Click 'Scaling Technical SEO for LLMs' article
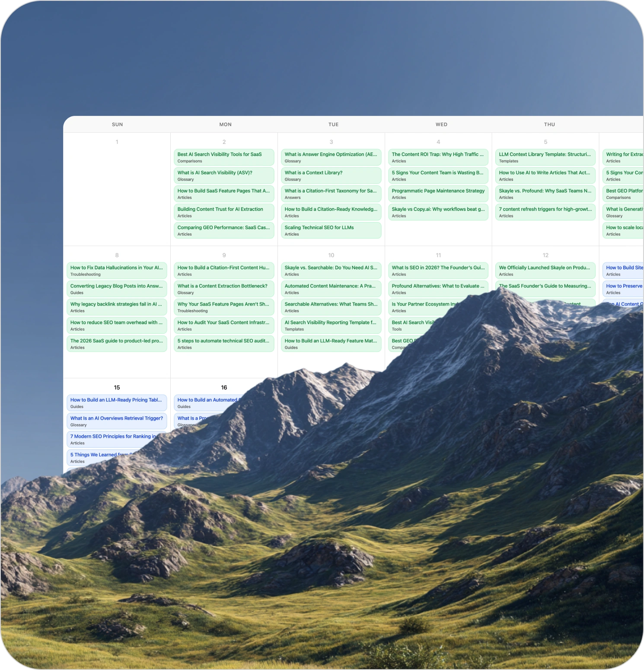 (x=331, y=230)
